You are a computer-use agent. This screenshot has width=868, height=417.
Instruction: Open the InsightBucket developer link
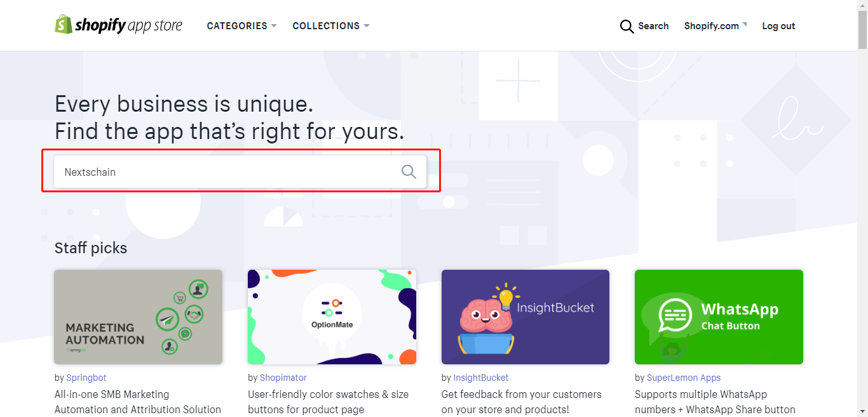pos(481,378)
